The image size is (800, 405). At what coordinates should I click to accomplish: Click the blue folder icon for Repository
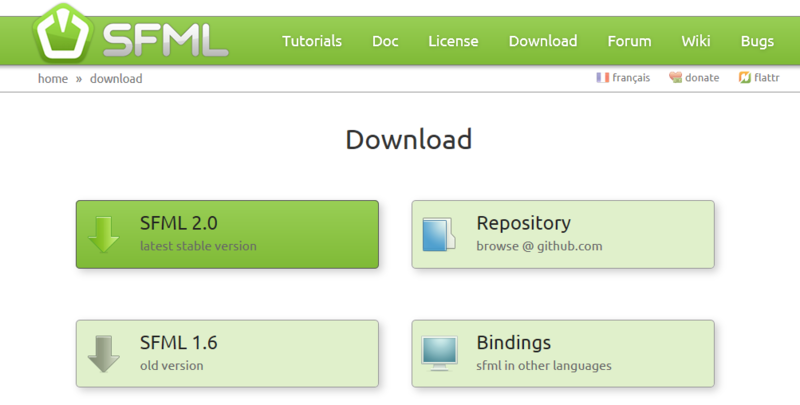pyautogui.click(x=439, y=235)
